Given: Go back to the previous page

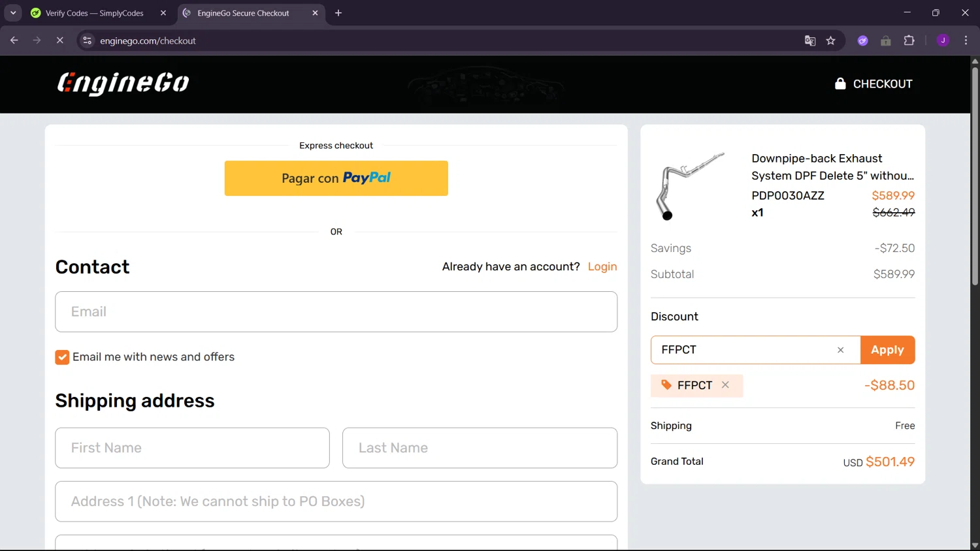Looking at the screenshot, I should 14,40.
